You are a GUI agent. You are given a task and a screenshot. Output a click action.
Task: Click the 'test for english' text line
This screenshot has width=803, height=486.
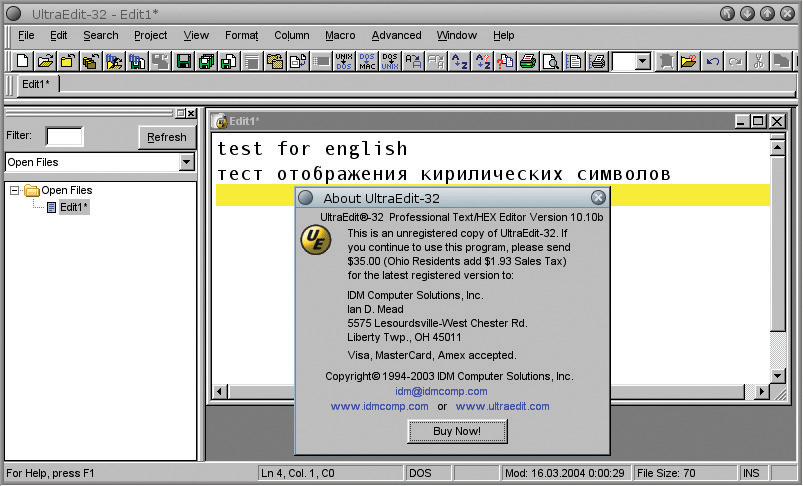[x=312, y=149]
